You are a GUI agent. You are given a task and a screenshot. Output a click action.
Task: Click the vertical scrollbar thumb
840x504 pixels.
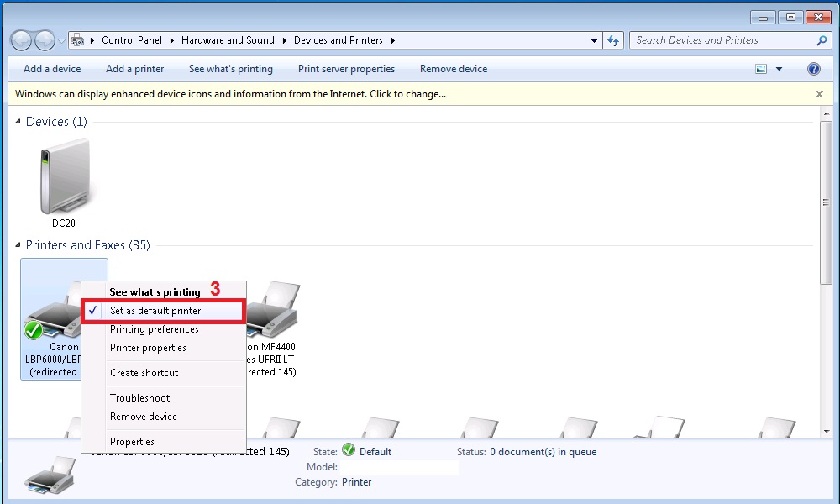pyautogui.click(x=826, y=200)
